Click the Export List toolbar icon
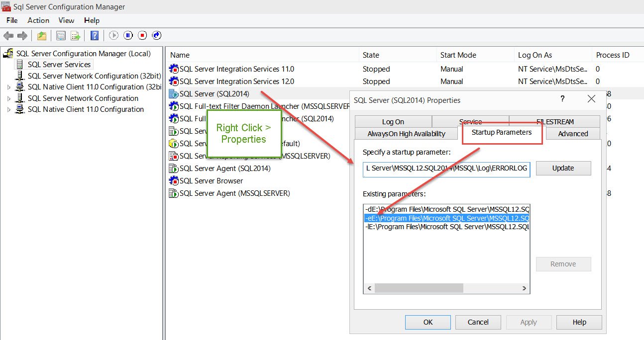 pos(75,36)
